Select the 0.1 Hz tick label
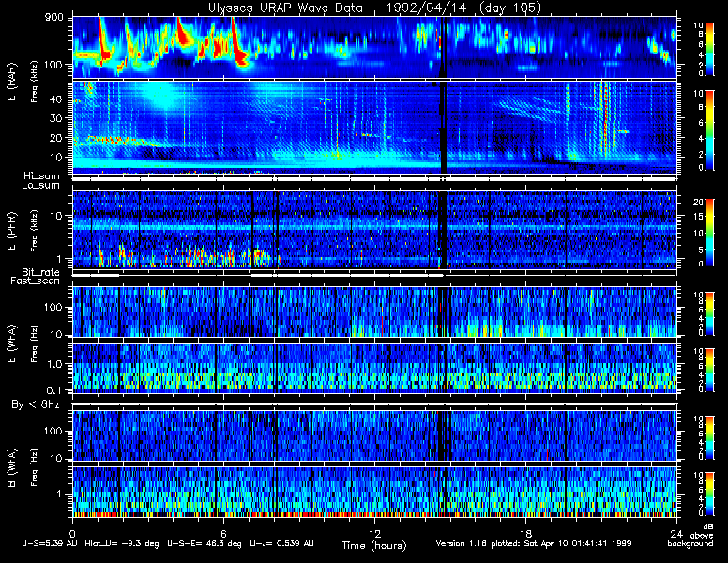 [54, 390]
